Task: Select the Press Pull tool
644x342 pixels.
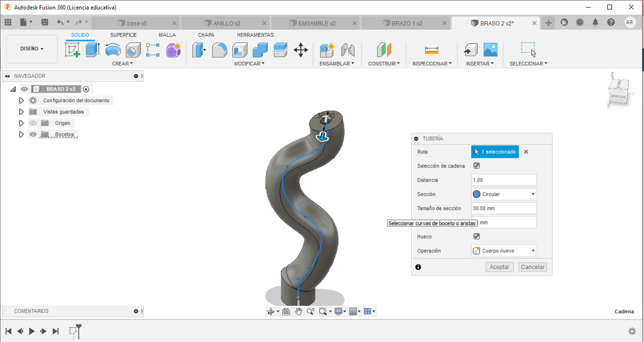Action: click(x=199, y=50)
